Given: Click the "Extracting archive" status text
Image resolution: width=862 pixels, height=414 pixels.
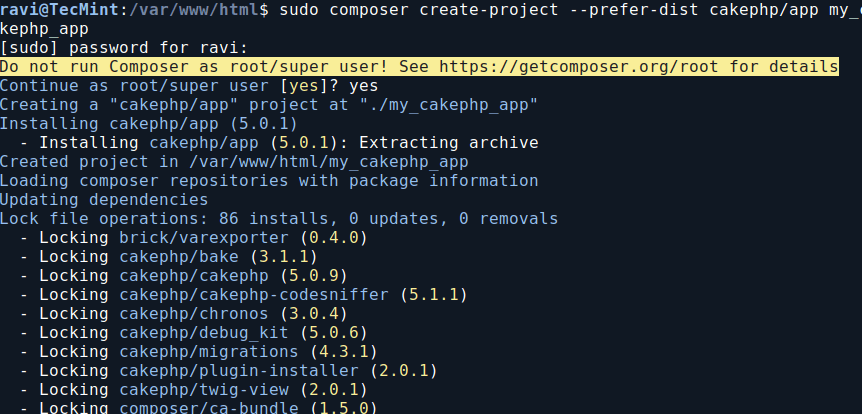Looking at the screenshot, I should [x=449, y=142].
